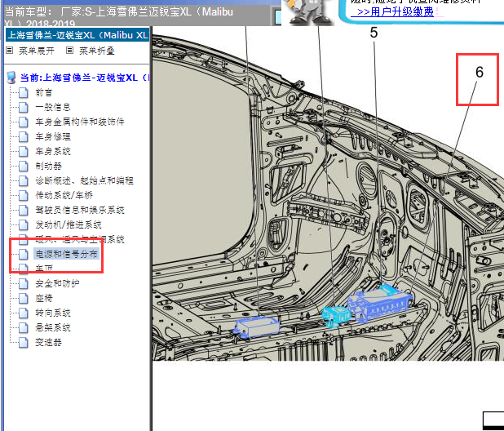The width and height of the screenshot is (504, 431).
Task: Click the 菜单折叠 list icon
Action: 70,51
